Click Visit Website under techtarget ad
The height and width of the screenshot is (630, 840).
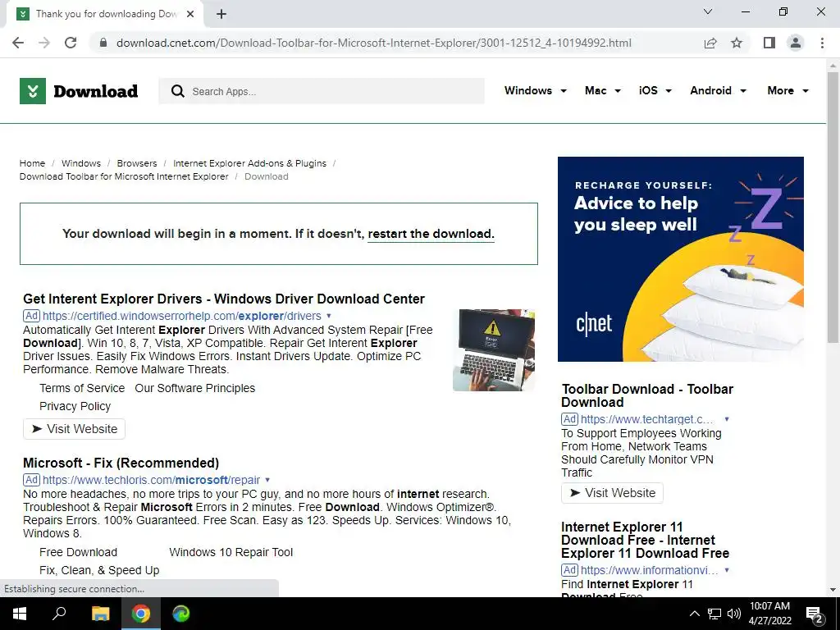tap(612, 493)
